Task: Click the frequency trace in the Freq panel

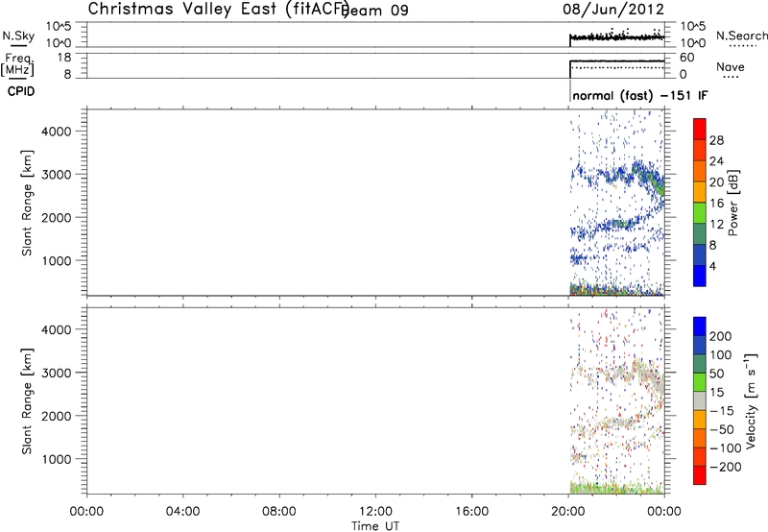Action: 617,61
